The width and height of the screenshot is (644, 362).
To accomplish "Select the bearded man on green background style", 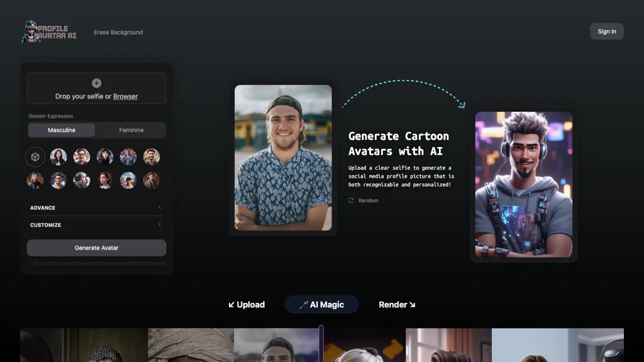I will point(152,156).
